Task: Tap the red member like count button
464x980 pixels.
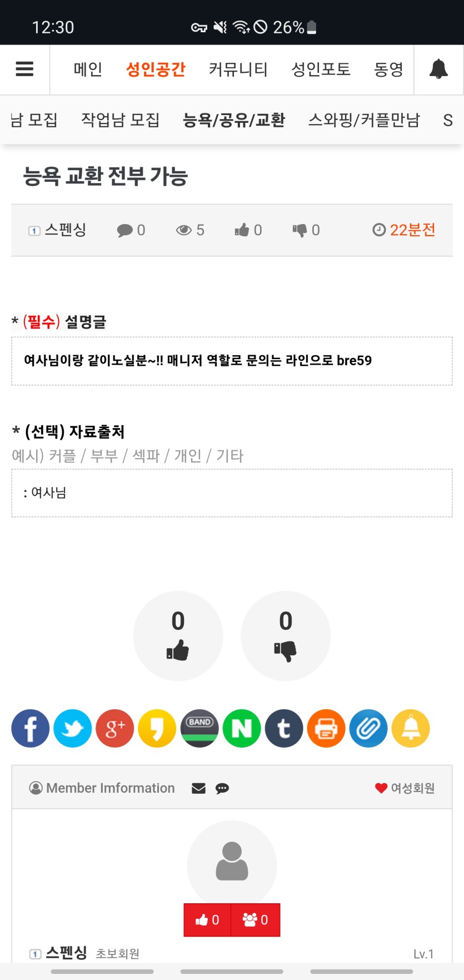Action: coord(207,920)
